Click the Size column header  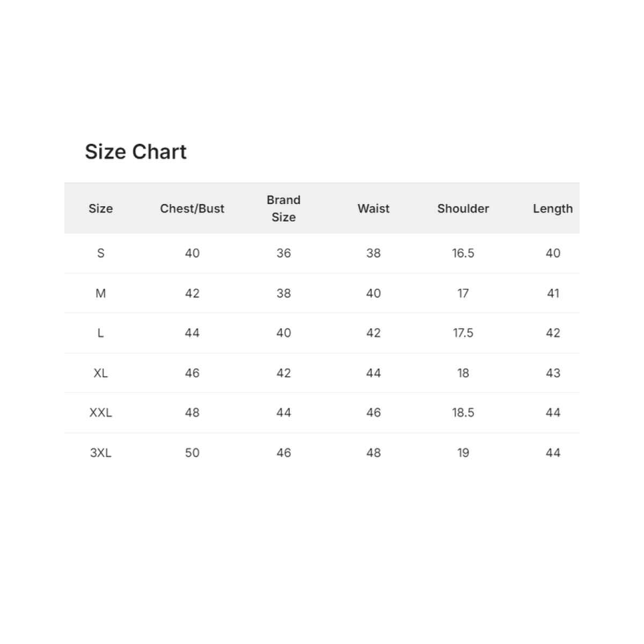pyautogui.click(x=100, y=208)
